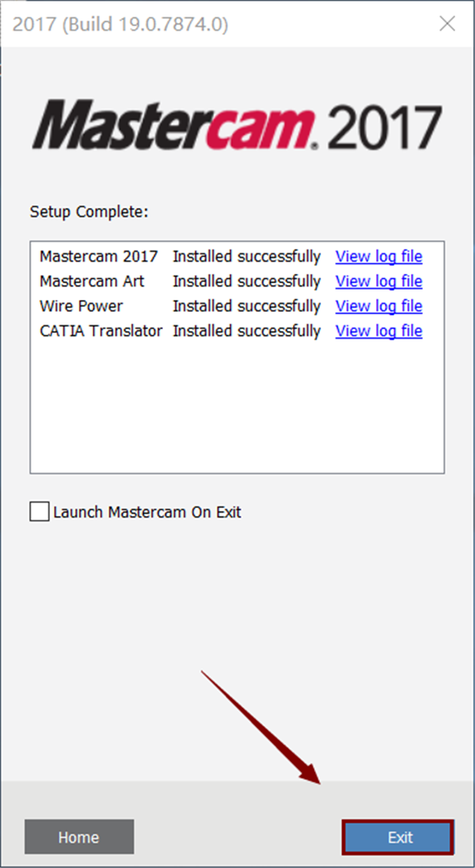Click Installed successfully next to Mastercam 2017
This screenshot has width=475, height=868.
click(x=245, y=256)
